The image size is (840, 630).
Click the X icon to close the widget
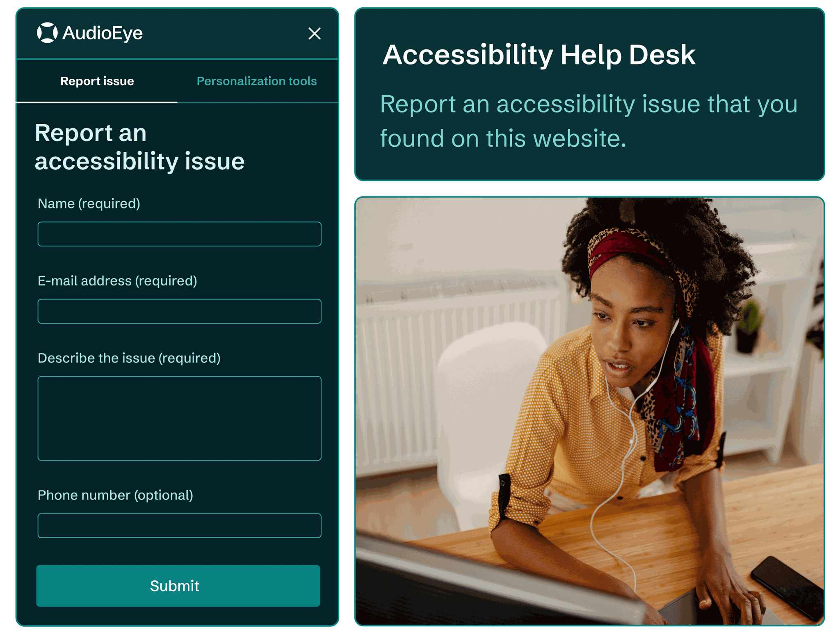coord(314,33)
